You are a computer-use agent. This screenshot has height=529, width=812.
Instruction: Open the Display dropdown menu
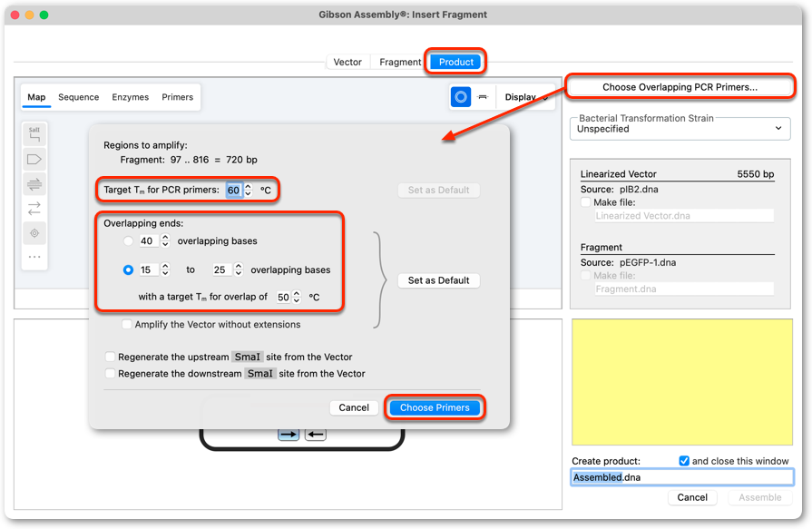pyautogui.click(x=526, y=97)
